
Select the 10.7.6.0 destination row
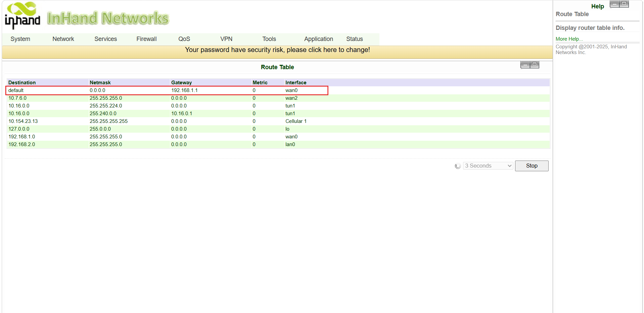pyautogui.click(x=278, y=98)
